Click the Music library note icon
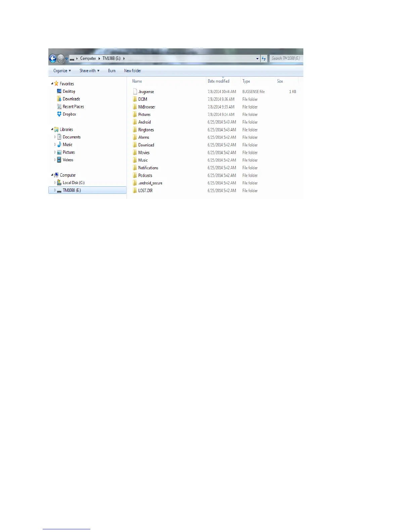Image resolution: width=411 pixels, height=532 pixels. point(59,144)
